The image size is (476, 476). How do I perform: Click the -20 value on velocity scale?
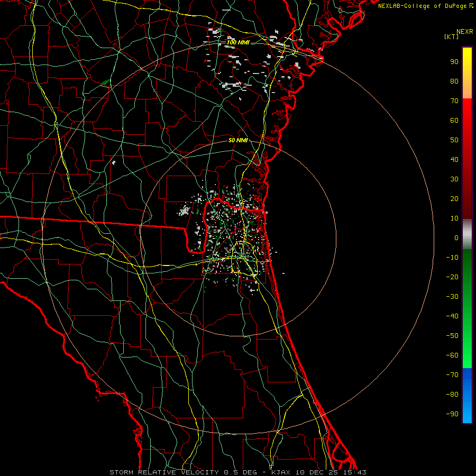452,277
